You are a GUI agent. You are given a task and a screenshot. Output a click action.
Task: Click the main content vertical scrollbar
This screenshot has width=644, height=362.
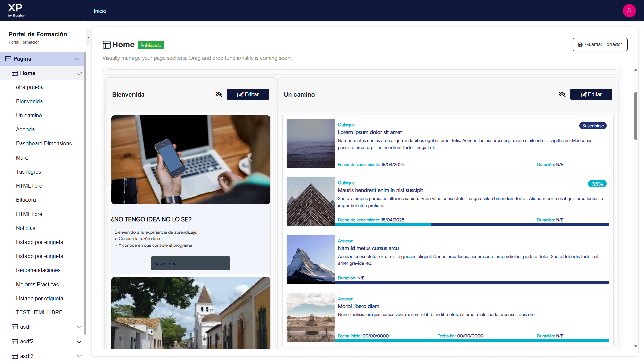[636, 116]
